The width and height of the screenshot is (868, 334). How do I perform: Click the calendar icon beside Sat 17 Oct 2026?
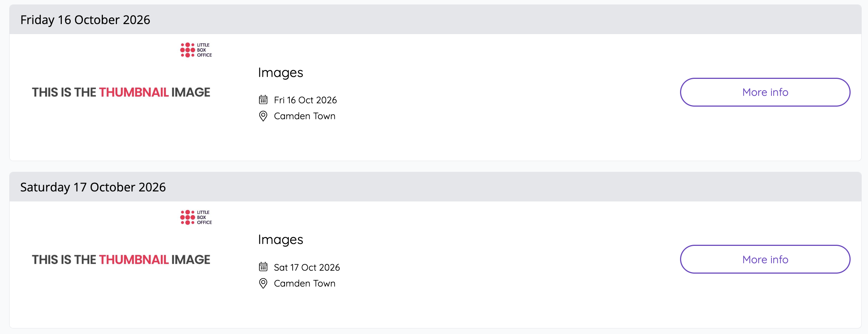click(263, 267)
